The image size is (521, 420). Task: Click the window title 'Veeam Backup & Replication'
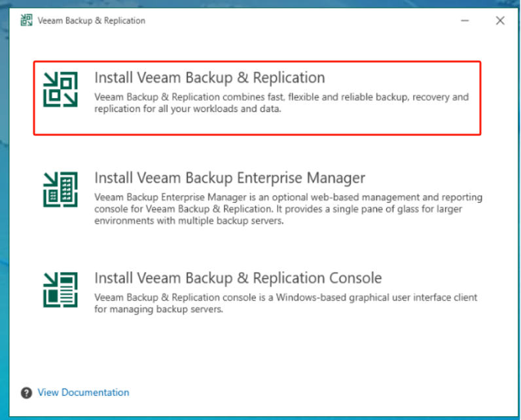pos(92,20)
